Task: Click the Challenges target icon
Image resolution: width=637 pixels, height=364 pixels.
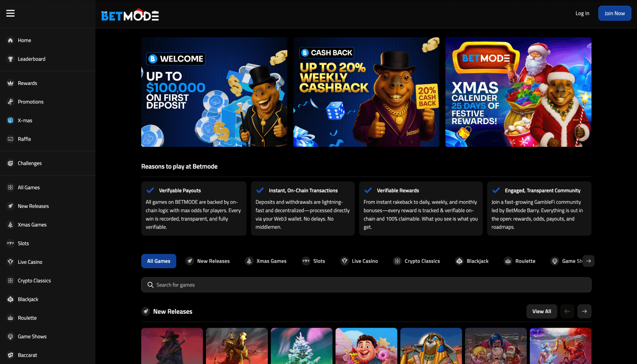Action: click(11, 163)
